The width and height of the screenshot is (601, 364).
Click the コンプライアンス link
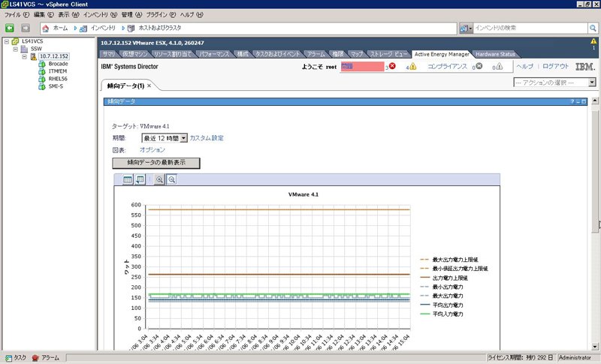447,66
